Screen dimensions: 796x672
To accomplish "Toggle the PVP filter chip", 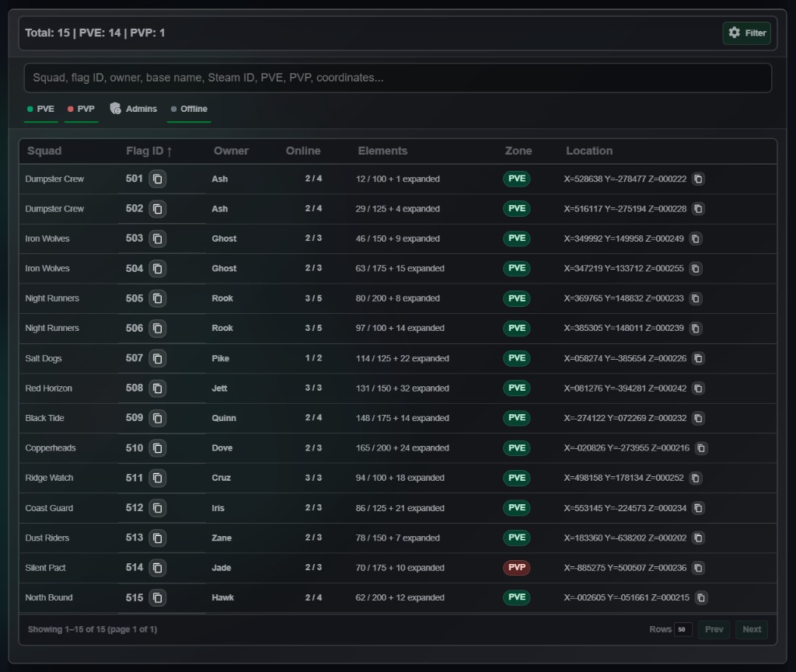I will click(81, 109).
